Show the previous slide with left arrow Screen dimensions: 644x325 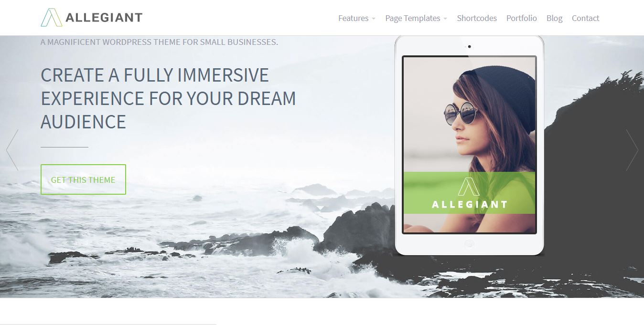tap(12, 150)
